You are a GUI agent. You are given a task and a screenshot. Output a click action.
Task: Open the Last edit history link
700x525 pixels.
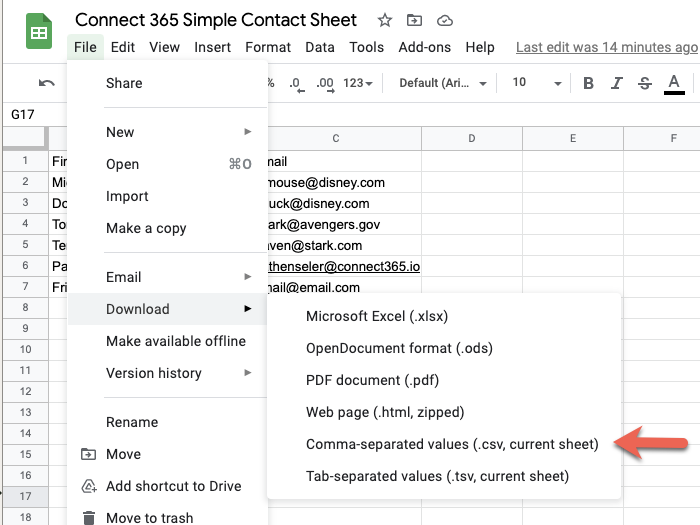tap(606, 47)
